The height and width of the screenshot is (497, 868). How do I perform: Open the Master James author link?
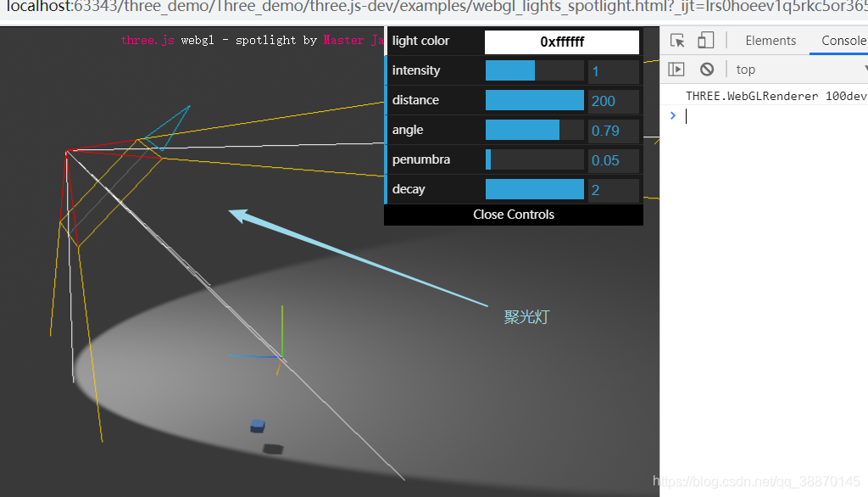tap(353, 40)
